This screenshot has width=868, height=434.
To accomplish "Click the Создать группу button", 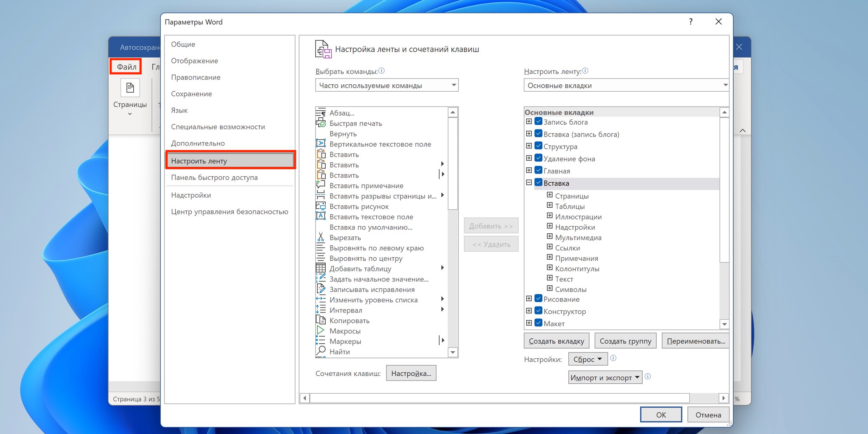I will [x=626, y=341].
